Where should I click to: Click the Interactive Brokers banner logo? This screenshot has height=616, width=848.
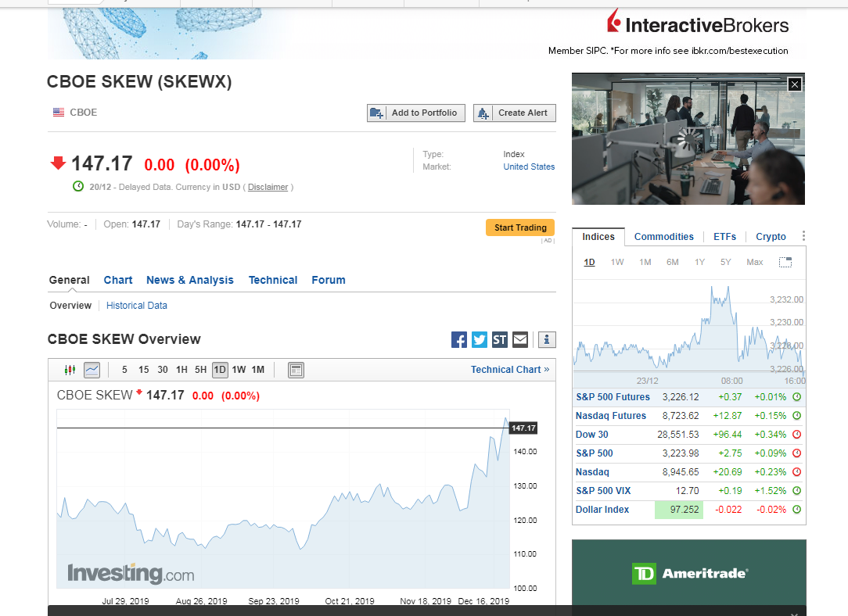(698, 23)
